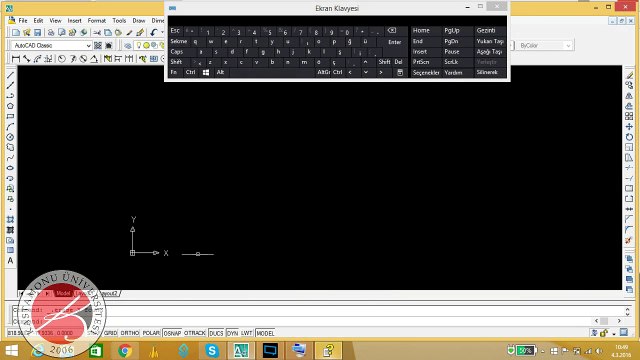Image resolution: width=640 pixels, height=360 pixels.
Task: Open Google Chrome from the taskbar
Action: tap(125, 350)
